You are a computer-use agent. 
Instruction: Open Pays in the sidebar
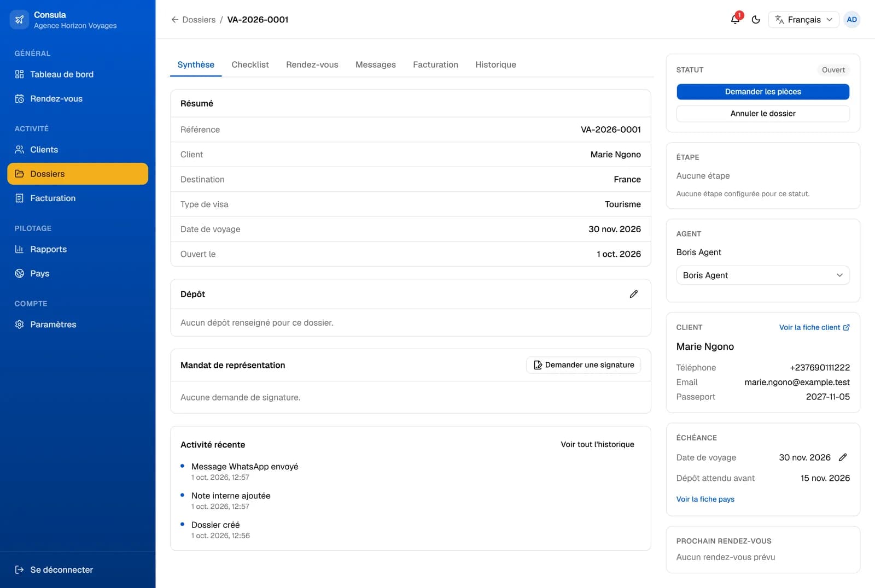pos(78,274)
